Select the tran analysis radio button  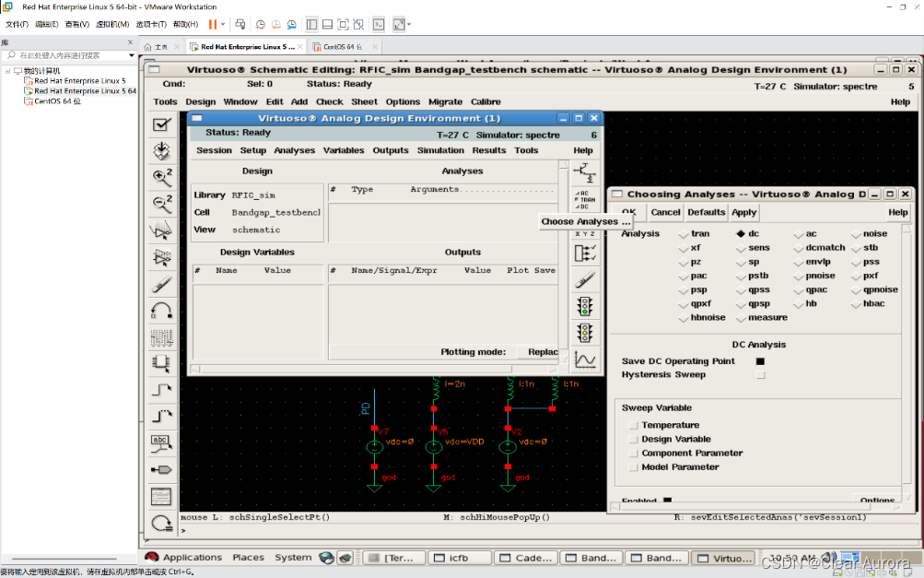pos(684,234)
